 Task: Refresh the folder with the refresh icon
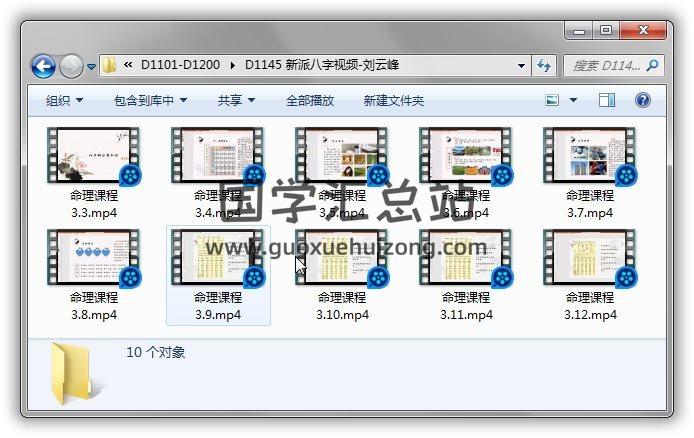click(x=544, y=66)
